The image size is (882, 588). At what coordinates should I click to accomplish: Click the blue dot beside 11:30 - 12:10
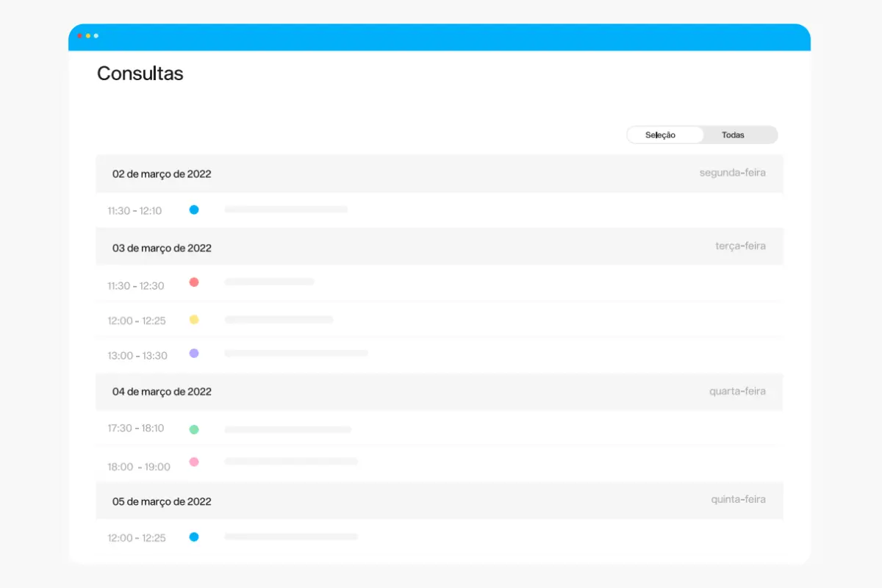[x=194, y=209]
